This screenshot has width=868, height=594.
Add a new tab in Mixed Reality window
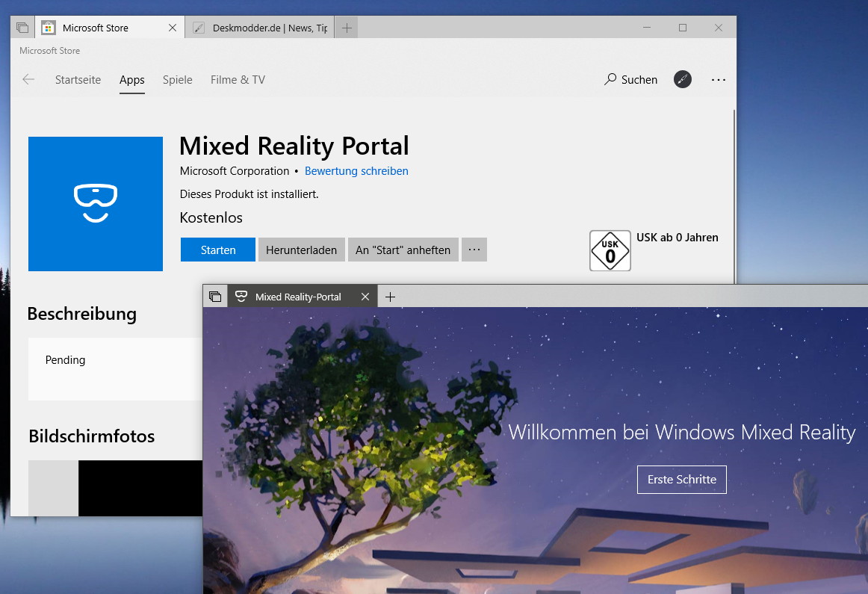tap(390, 297)
